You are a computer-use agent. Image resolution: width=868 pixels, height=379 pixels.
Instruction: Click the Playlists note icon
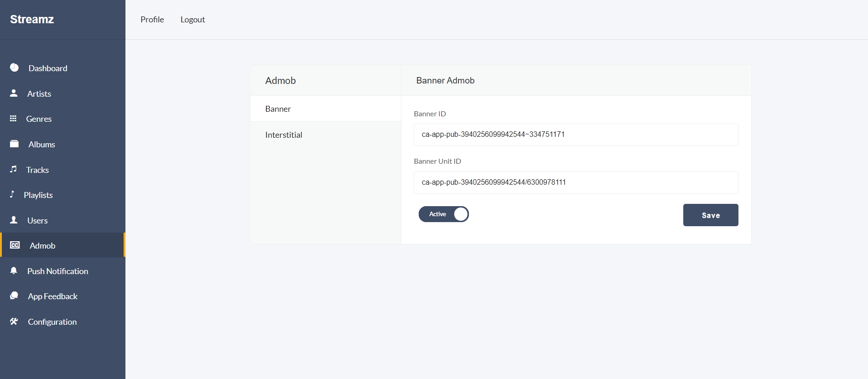click(x=12, y=194)
